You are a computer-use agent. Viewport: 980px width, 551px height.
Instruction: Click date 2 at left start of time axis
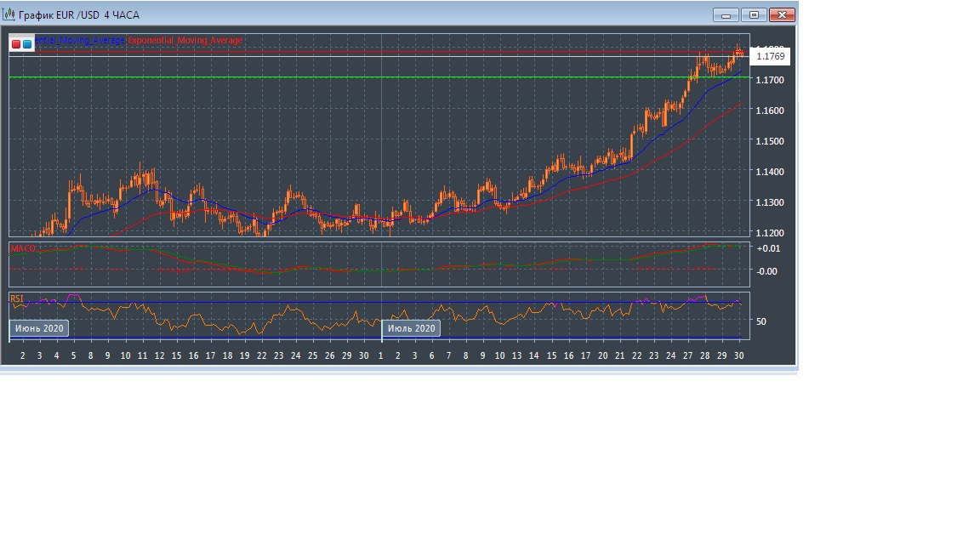tap(22, 355)
